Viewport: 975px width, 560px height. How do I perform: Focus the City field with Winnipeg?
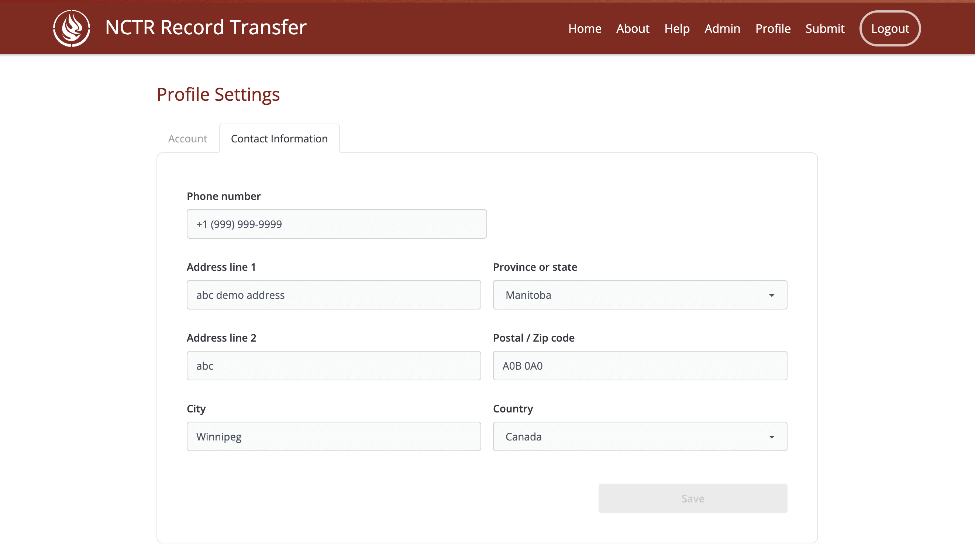pos(334,436)
